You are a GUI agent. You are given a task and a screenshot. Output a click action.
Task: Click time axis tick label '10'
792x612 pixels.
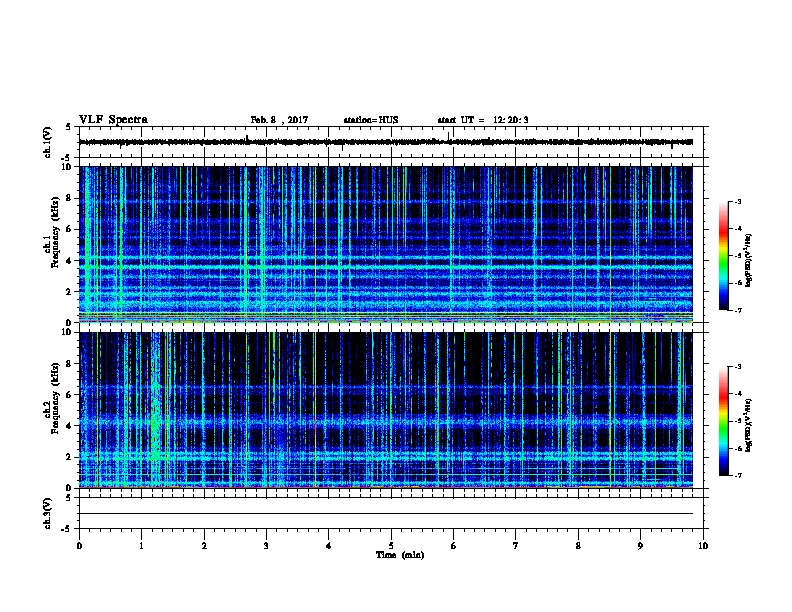(703, 546)
